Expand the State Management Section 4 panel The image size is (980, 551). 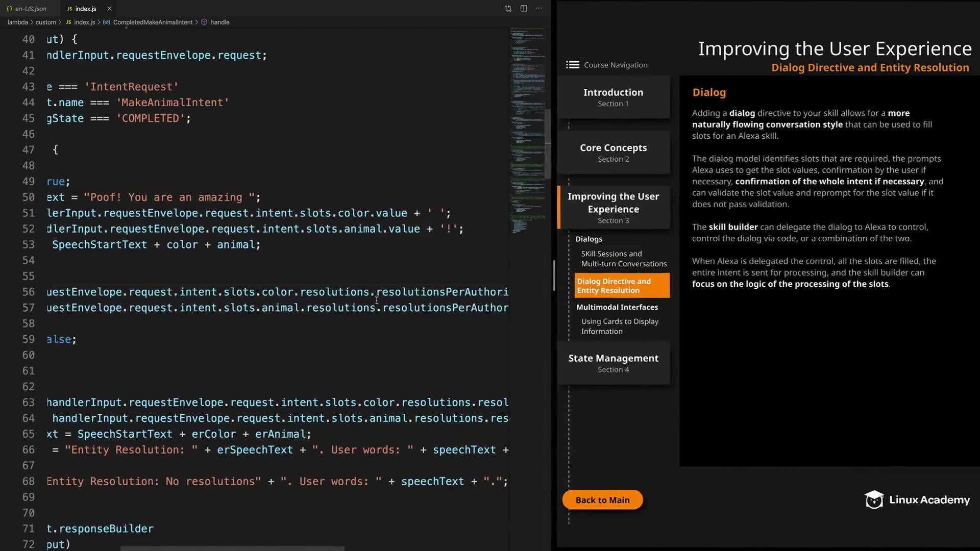point(613,363)
